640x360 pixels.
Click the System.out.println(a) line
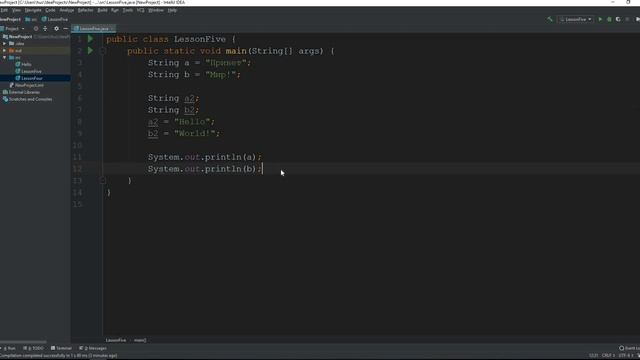[204, 157]
